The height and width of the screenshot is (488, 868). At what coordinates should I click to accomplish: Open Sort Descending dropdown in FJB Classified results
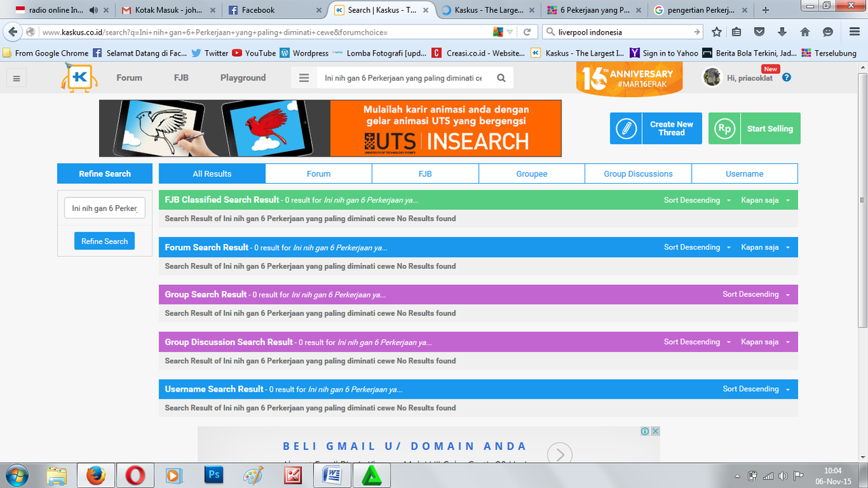click(697, 200)
